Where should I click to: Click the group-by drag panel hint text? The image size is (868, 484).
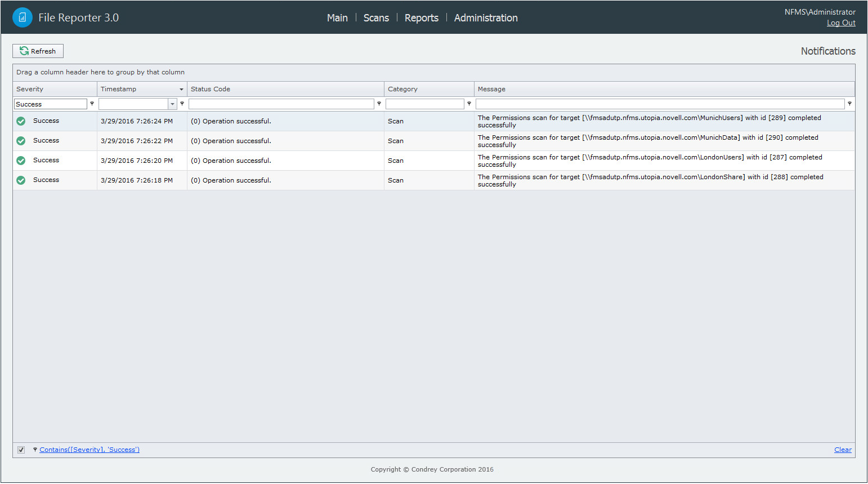tap(100, 72)
